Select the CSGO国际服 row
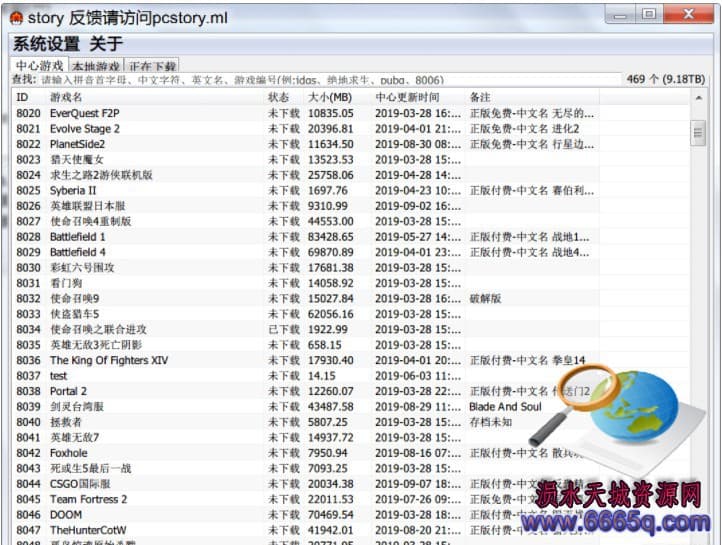Image resolution: width=722 pixels, height=545 pixels. (x=352, y=484)
